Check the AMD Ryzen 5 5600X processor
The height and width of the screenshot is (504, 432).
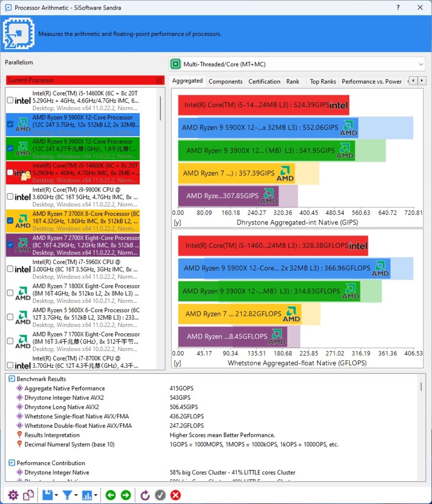click(x=10, y=317)
